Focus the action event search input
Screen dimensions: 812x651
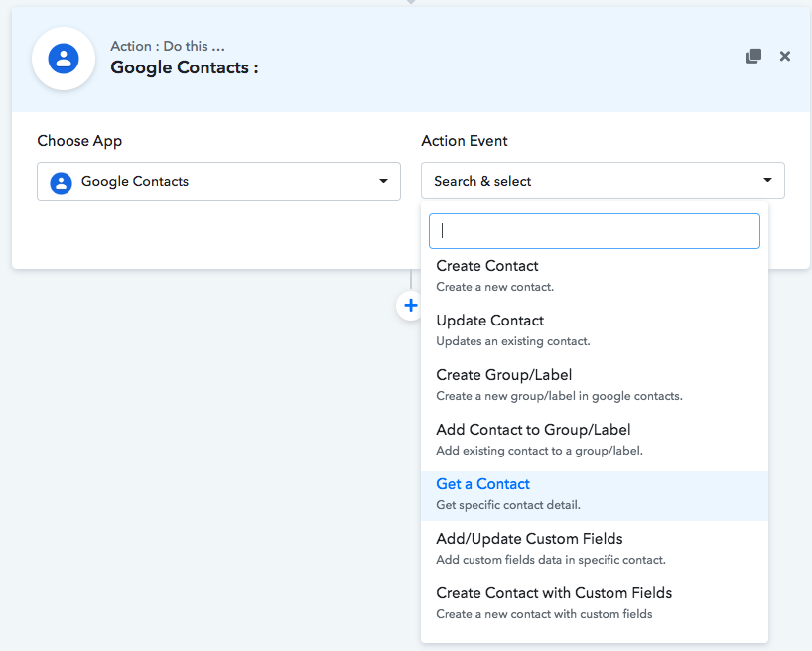[x=594, y=231]
